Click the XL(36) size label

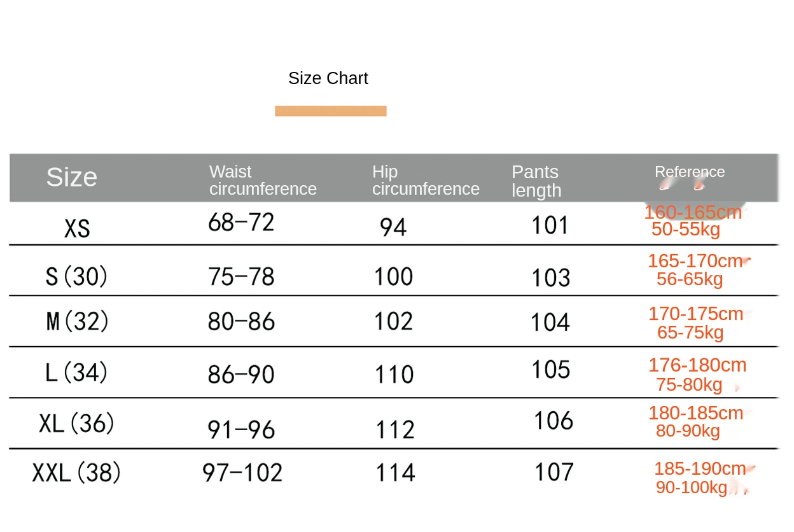tap(76, 423)
